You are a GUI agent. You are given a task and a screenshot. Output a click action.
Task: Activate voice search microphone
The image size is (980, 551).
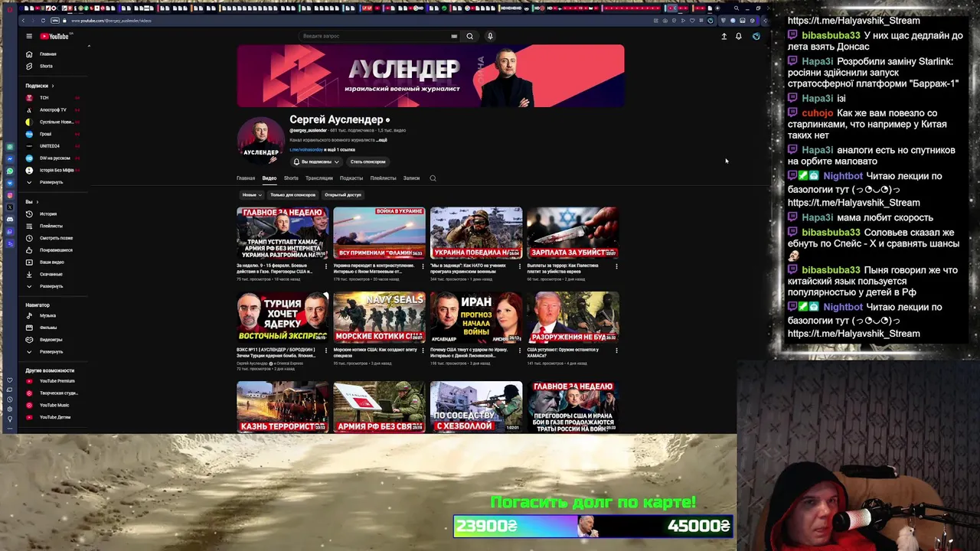tap(490, 36)
